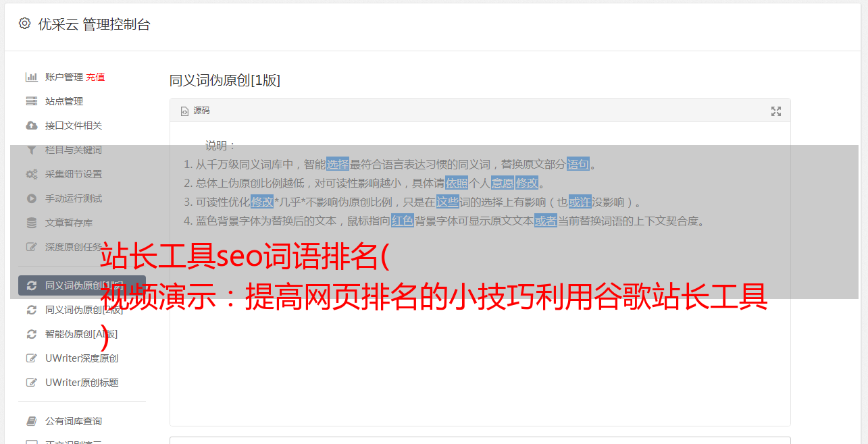Click the play icon for 手动运行测试

[x=31, y=198]
